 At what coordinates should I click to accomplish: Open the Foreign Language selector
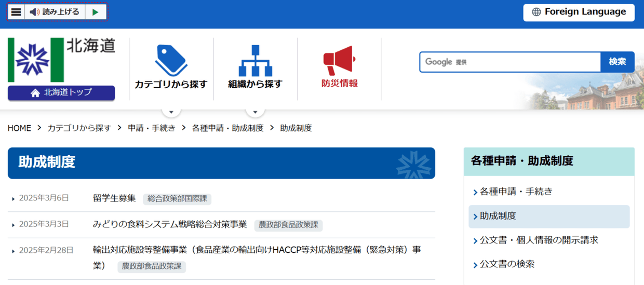click(579, 12)
